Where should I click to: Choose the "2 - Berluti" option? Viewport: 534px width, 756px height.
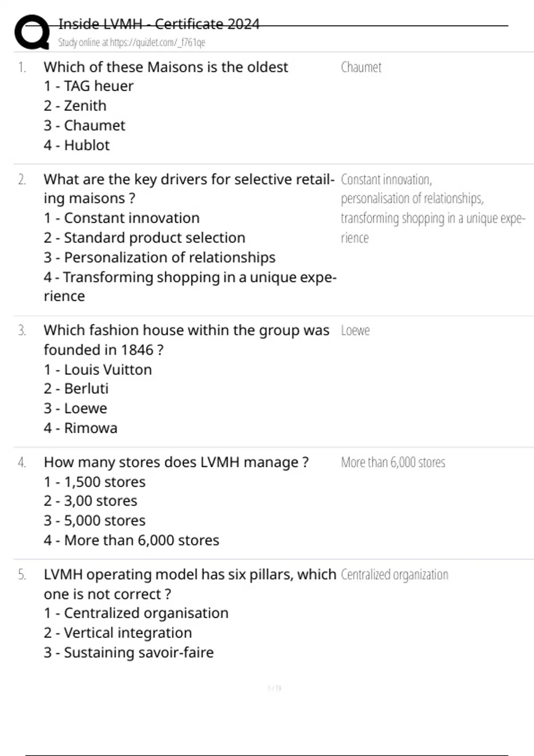coord(76,389)
